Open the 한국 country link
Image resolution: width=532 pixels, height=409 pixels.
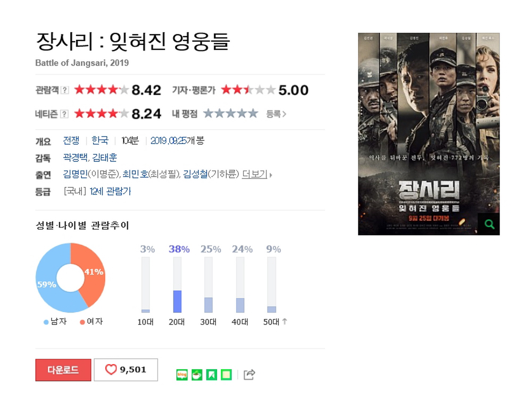click(x=100, y=140)
